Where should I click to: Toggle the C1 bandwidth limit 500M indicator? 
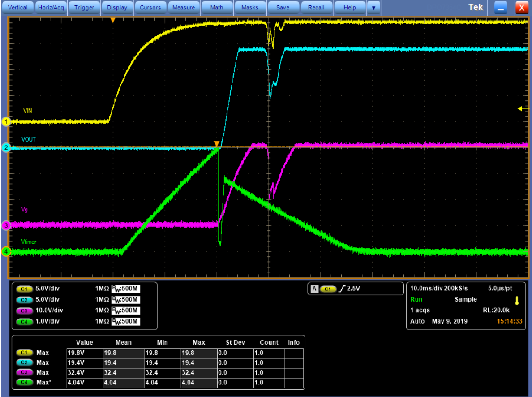(x=125, y=289)
